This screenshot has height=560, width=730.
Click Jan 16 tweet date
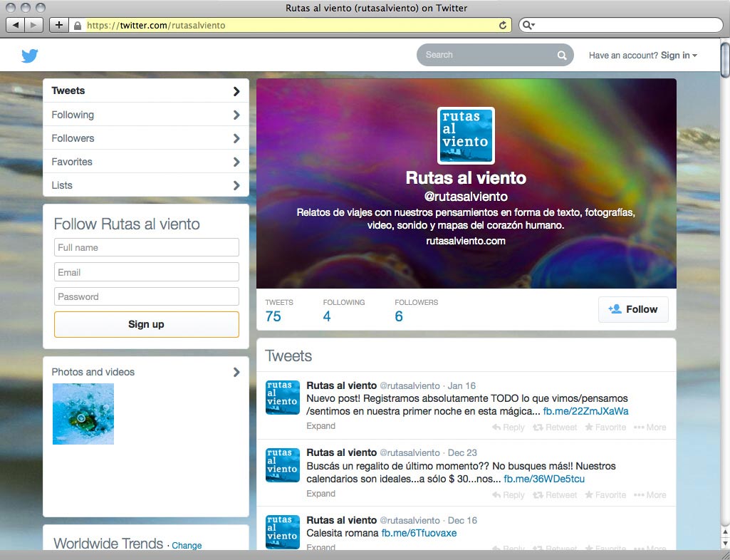click(462, 385)
